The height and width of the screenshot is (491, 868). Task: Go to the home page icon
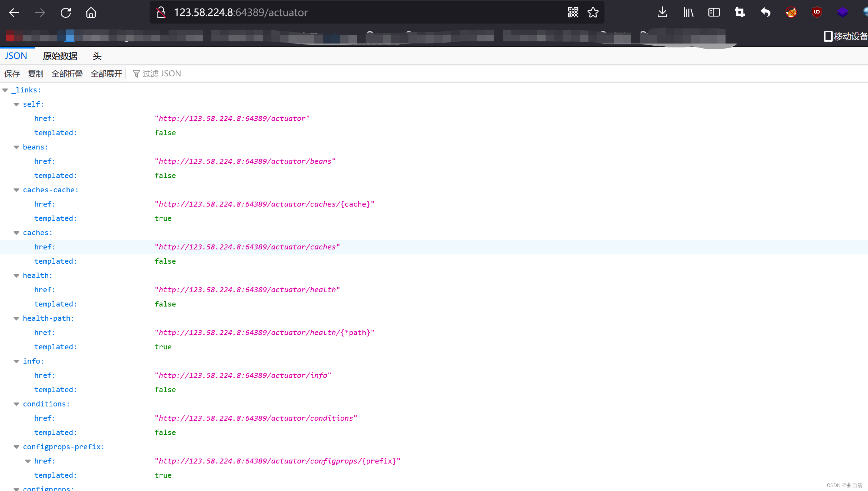[91, 13]
